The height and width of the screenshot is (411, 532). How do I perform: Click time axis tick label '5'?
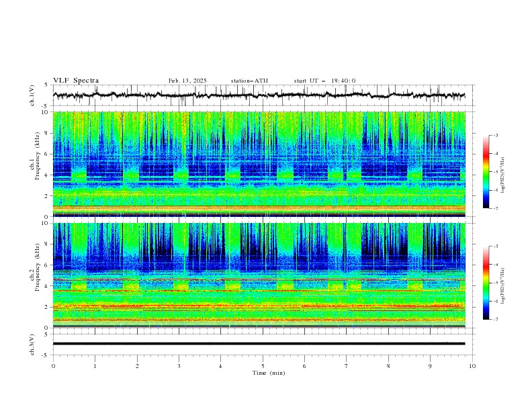(x=263, y=366)
